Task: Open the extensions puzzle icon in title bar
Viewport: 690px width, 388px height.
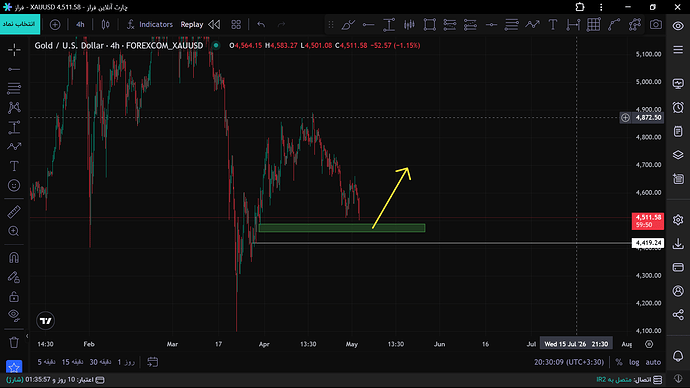Action: (x=580, y=7)
